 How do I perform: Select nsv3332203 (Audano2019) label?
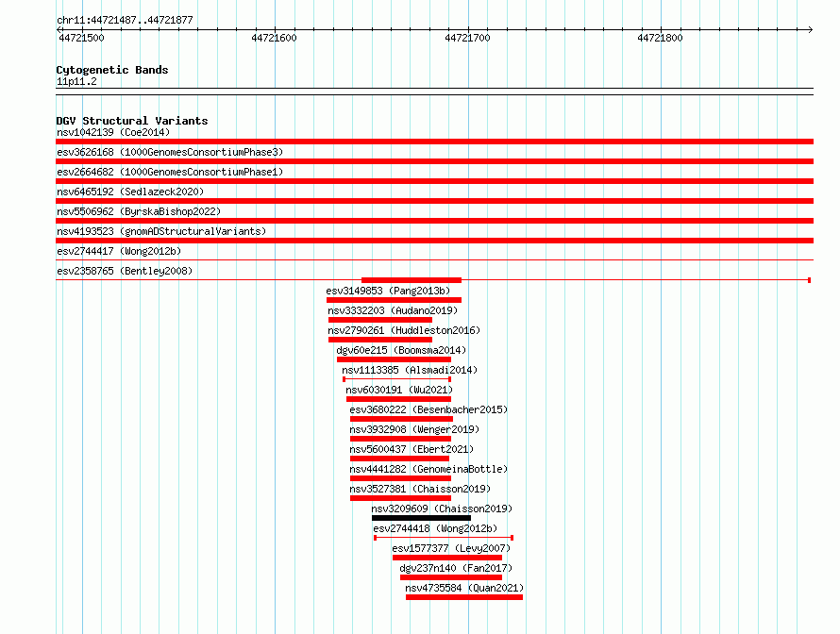(x=393, y=310)
